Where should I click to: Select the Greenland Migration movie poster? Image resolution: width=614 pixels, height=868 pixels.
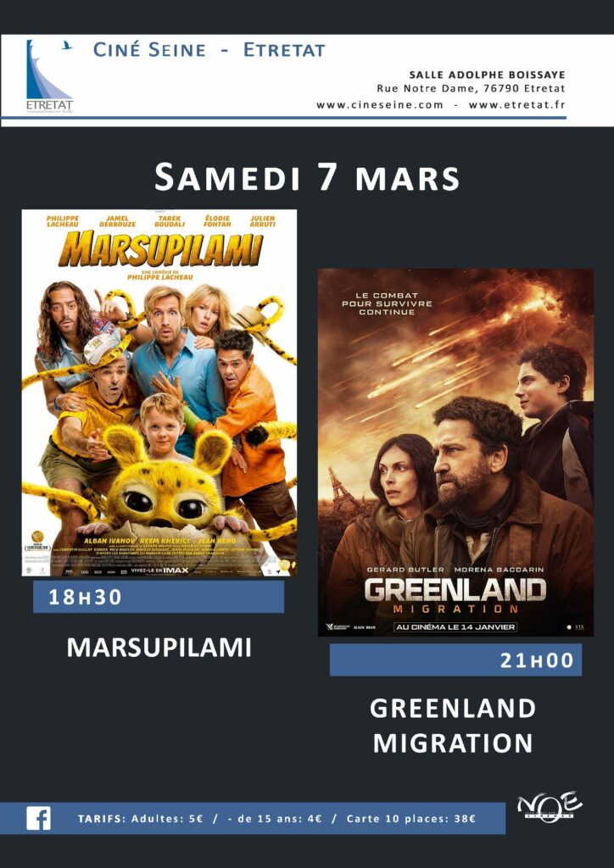click(x=455, y=453)
